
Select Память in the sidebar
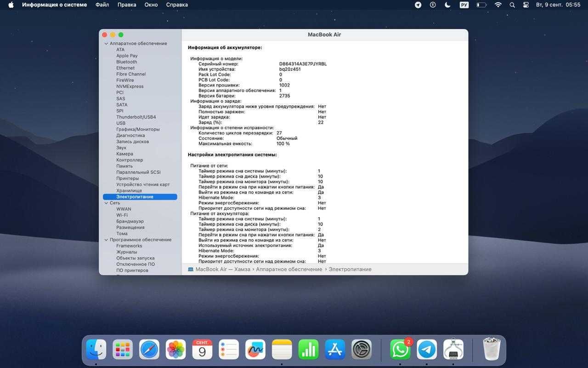pos(124,166)
